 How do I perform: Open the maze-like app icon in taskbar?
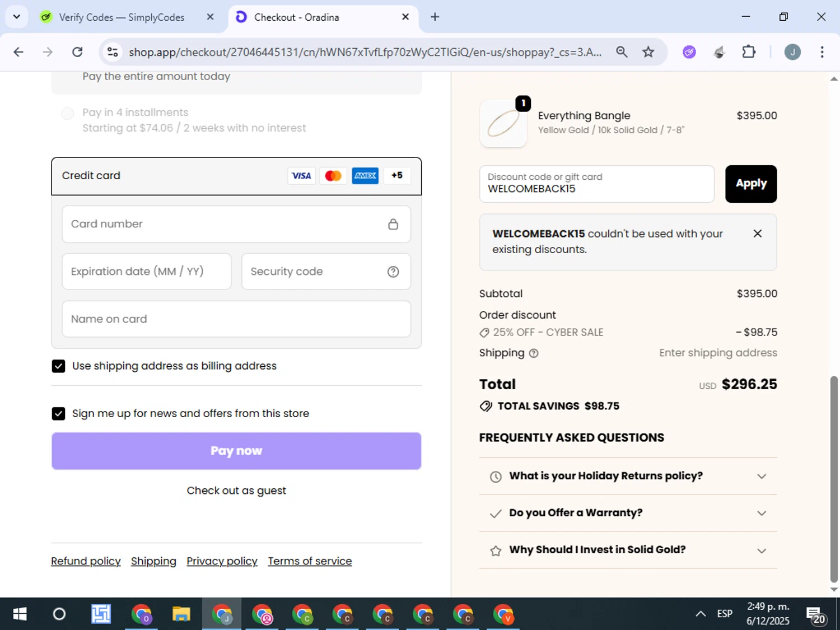pos(101,614)
